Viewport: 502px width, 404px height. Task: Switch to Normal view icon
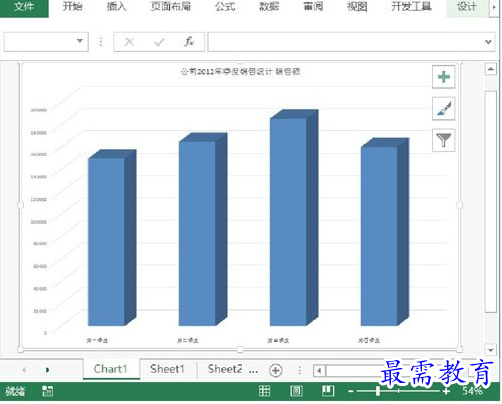(x=264, y=391)
